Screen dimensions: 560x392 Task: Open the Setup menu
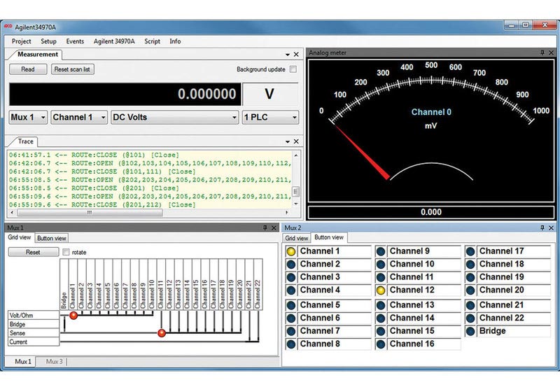[48, 41]
